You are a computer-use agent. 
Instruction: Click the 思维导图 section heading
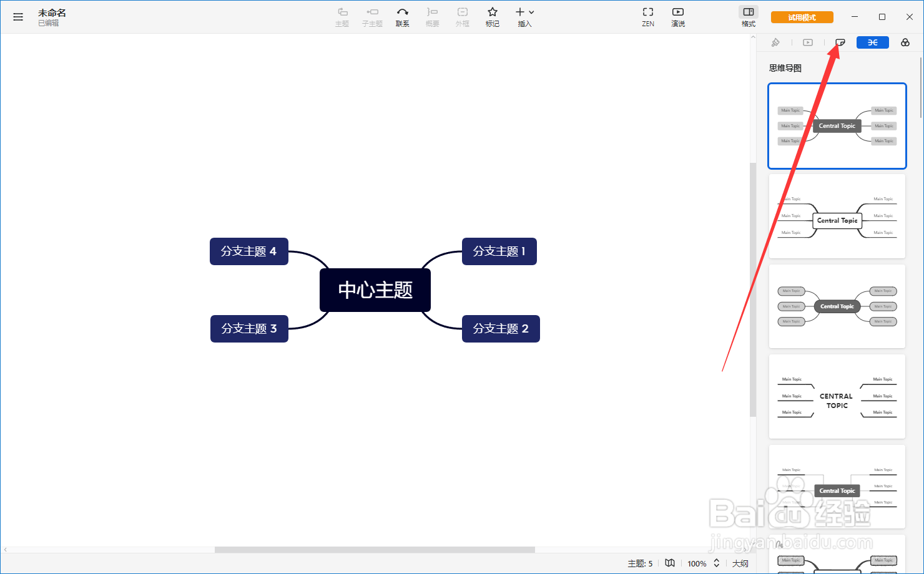click(x=785, y=68)
